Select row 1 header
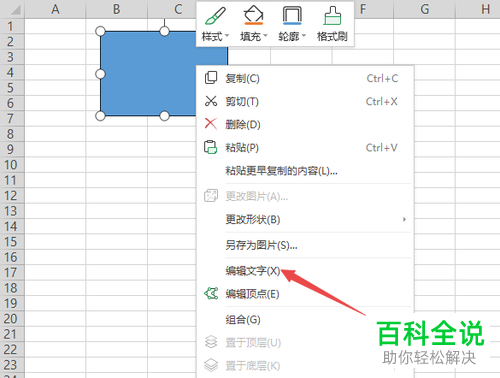Viewport: 500px width, 378px height. click(x=12, y=26)
